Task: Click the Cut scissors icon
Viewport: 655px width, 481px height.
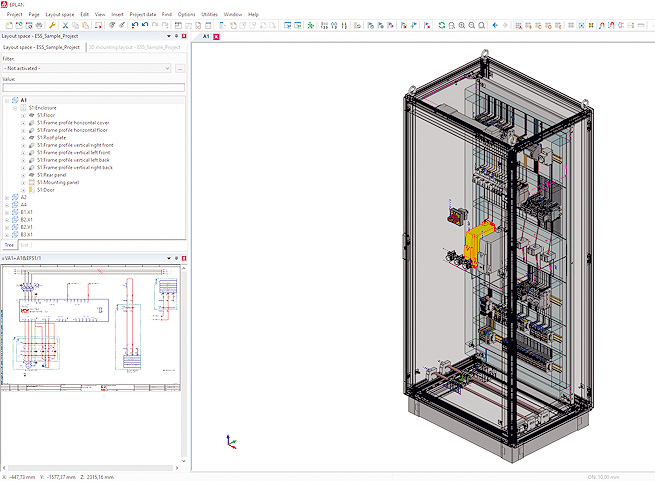Action: (x=66, y=25)
